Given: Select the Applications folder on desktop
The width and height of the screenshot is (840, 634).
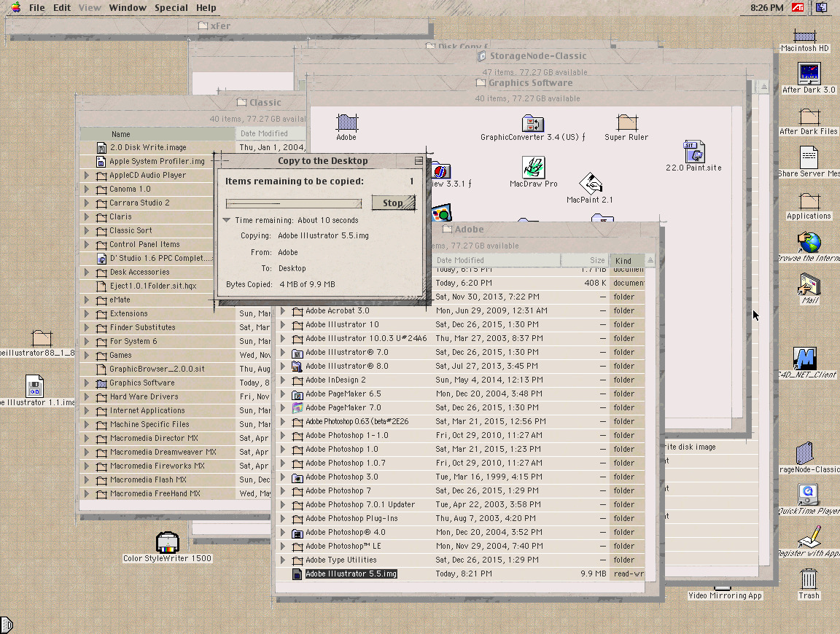Looking at the screenshot, I should click(x=809, y=201).
